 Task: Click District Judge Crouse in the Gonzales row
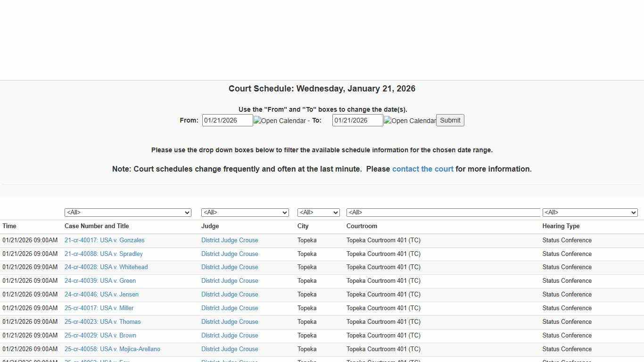[x=230, y=240]
